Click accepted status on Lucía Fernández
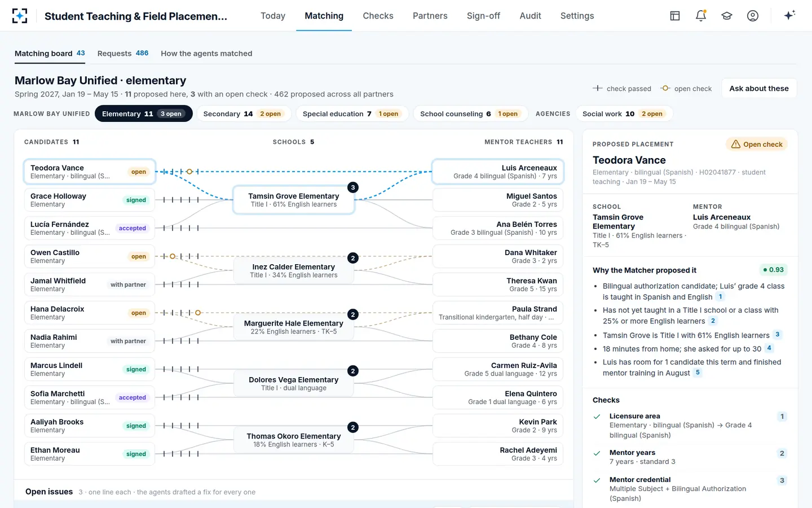 [x=133, y=228]
